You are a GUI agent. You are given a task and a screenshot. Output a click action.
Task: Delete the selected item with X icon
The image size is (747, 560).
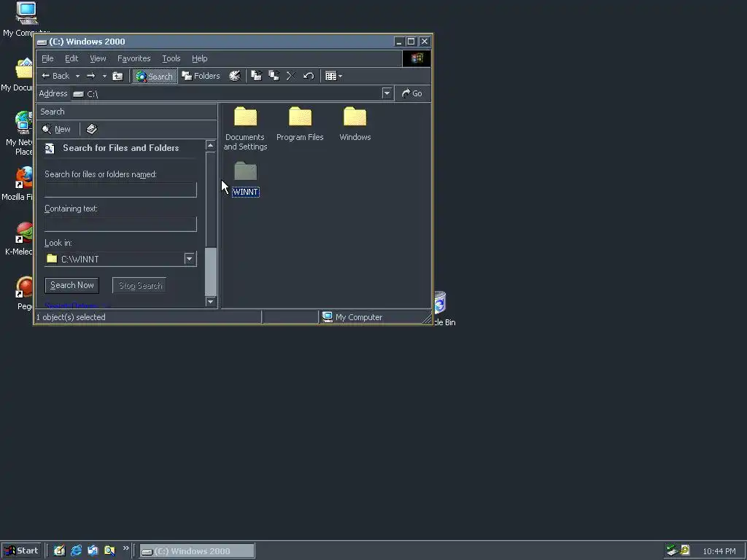(x=290, y=76)
